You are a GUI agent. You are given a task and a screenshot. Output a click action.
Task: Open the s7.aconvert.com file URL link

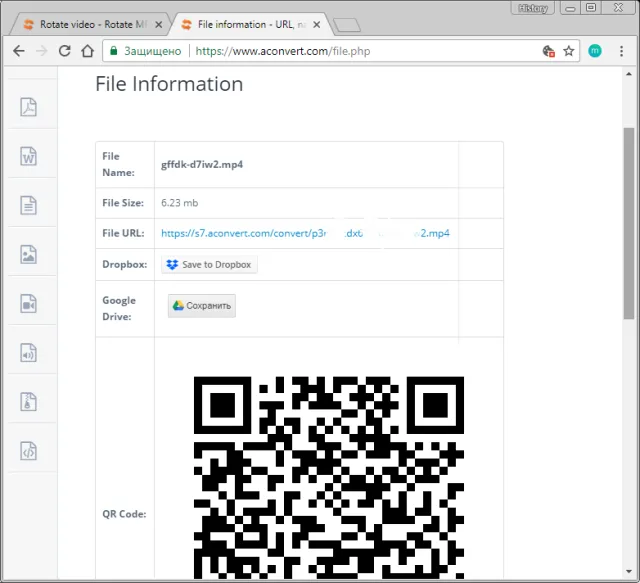pyautogui.click(x=305, y=233)
